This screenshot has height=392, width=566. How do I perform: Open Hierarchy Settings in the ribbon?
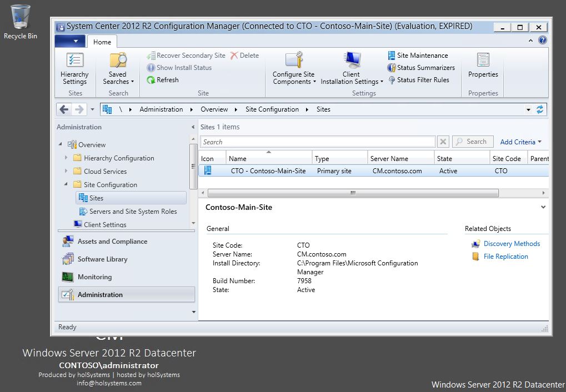[75, 69]
